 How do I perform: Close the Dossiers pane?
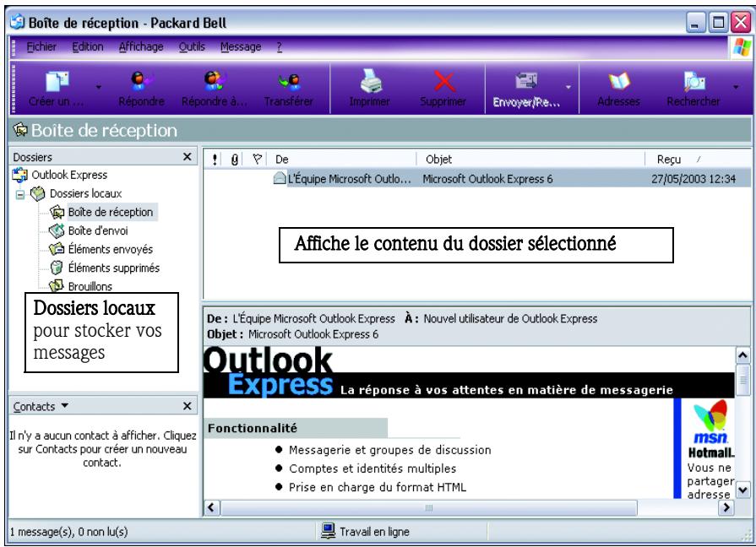tap(188, 157)
